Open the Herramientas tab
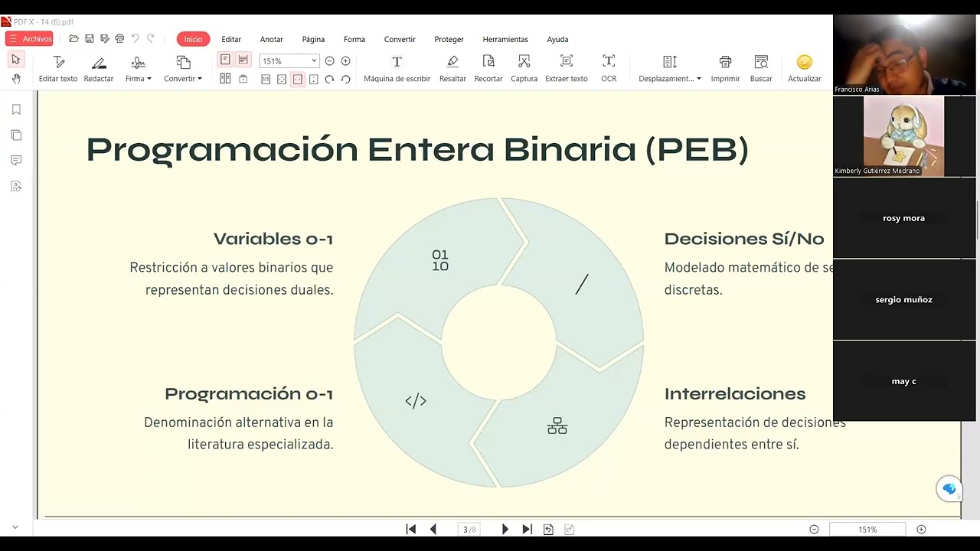 pos(505,39)
